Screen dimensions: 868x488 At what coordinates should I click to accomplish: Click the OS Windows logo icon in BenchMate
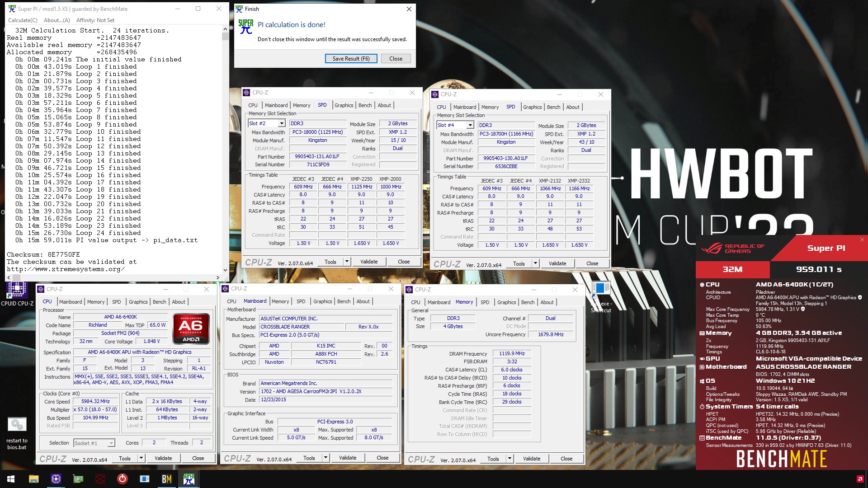click(702, 381)
